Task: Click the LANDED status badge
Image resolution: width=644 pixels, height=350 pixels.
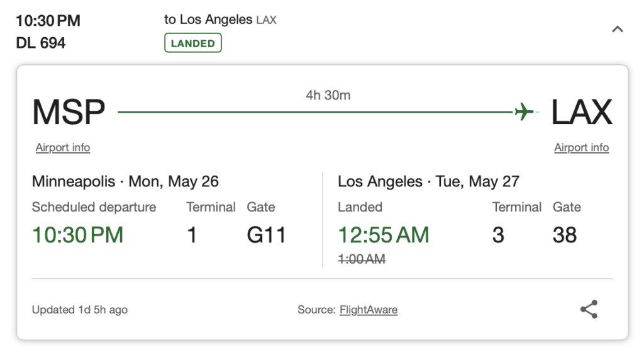Action: point(193,43)
